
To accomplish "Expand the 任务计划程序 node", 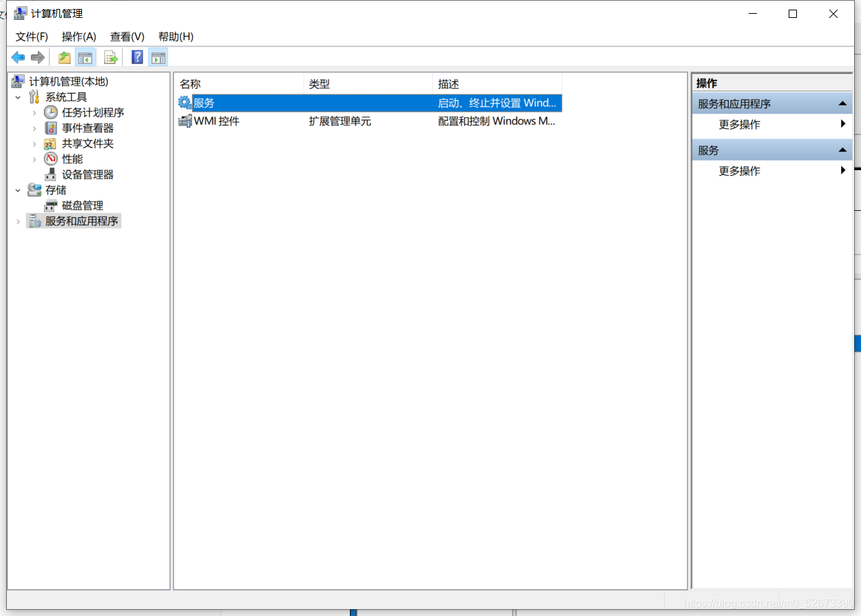I will (x=34, y=112).
